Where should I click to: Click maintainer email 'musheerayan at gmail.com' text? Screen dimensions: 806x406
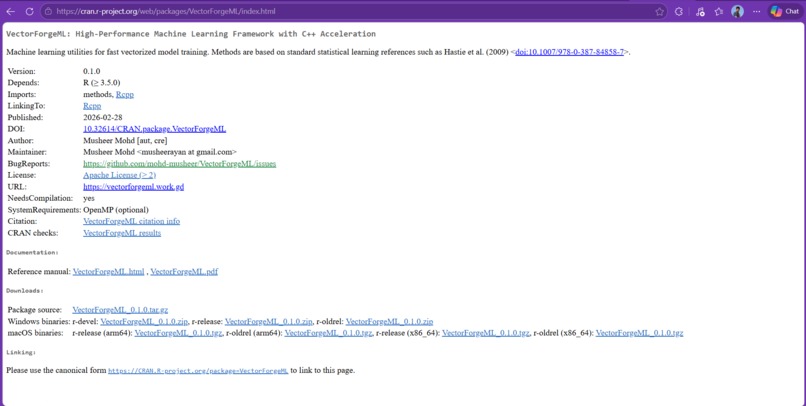(187, 152)
